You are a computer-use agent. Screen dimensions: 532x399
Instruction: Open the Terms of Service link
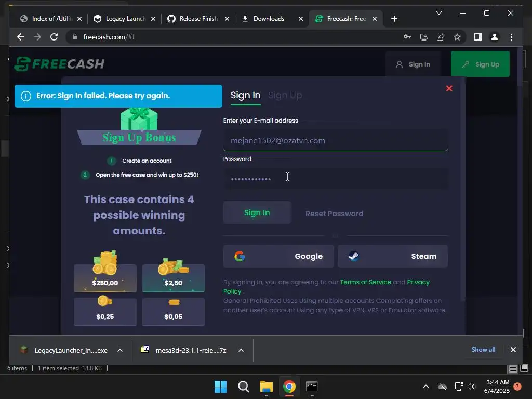(x=365, y=282)
